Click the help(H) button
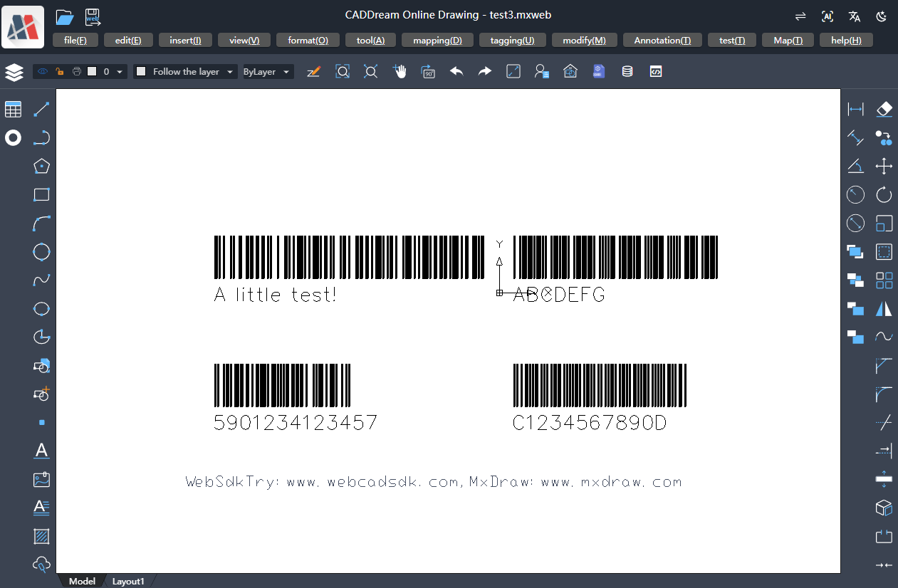Viewport: 898px width, 588px height. 846,41
